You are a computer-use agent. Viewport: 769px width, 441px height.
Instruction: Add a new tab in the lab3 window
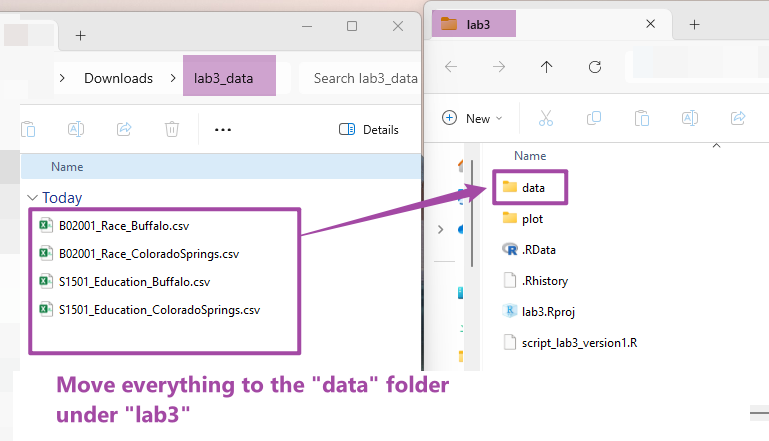pos(694,25)
